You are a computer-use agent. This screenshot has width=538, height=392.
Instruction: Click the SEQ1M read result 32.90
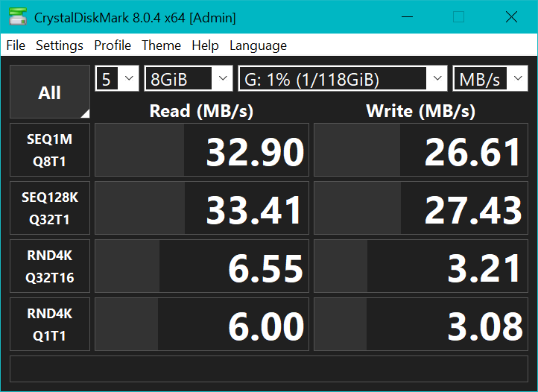(202, 150)
